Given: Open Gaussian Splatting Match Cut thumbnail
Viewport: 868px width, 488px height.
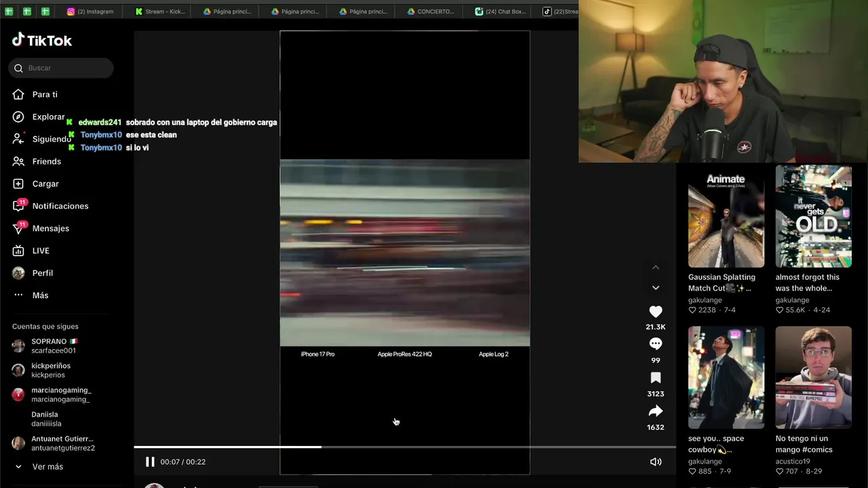Looking at the screenshot, I should [726, 216].
